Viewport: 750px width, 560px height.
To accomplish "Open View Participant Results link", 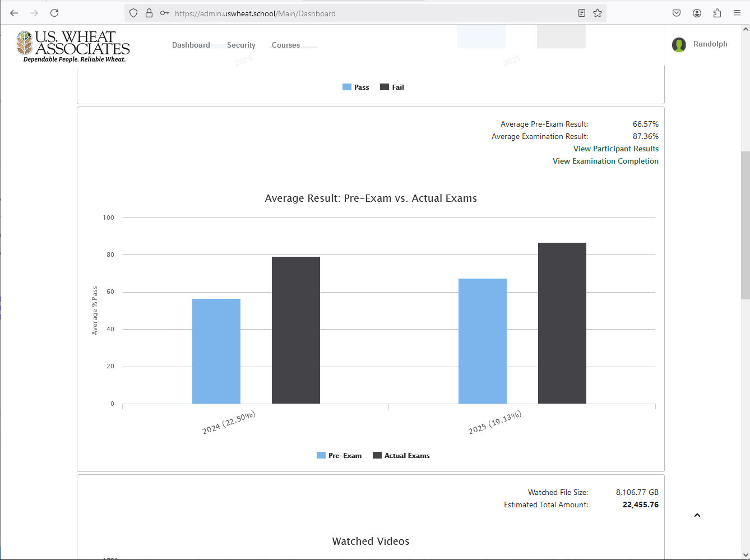I will [x=615, y=149].
